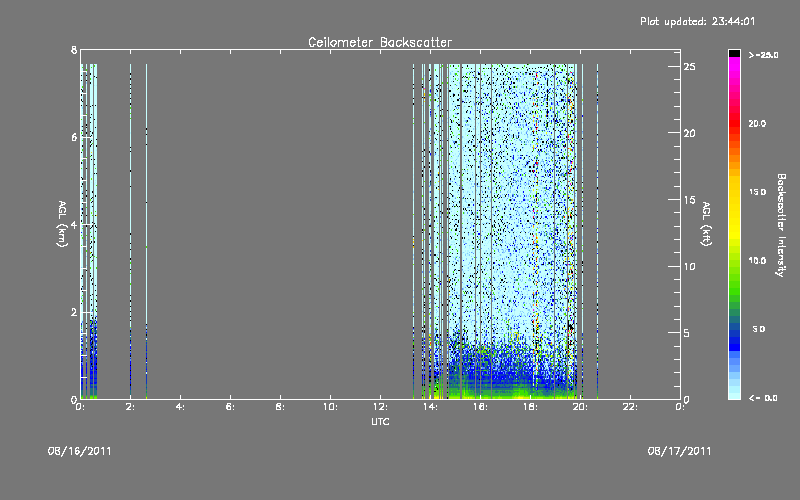
Task: Click the "Backscatter Intensity" colorbar label
Action: click(x=781, y=225)
